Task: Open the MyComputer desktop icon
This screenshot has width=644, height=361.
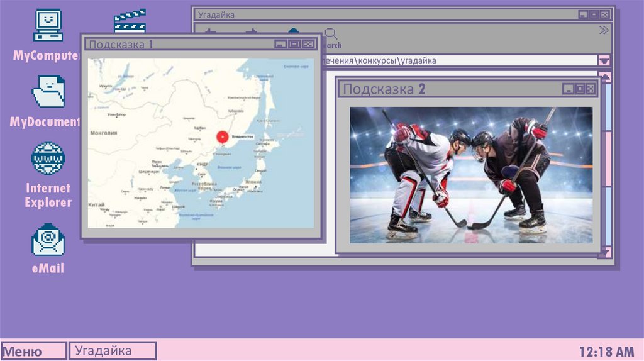Action: coord(48,25)
